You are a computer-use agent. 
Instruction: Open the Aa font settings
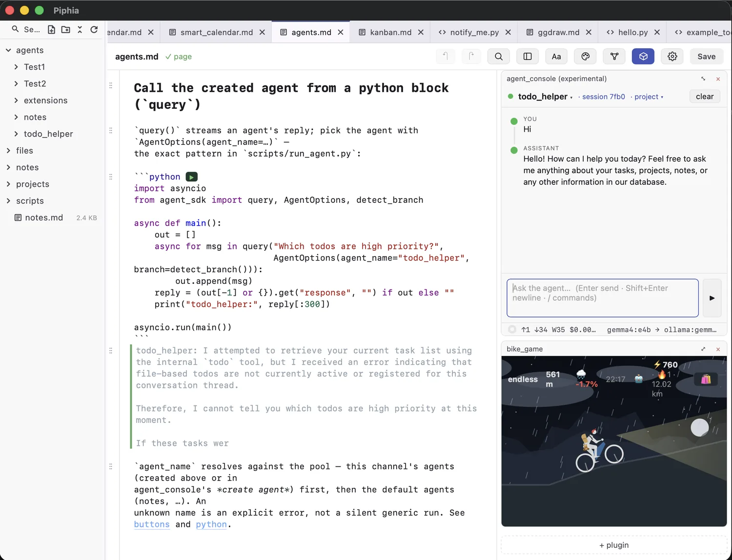556,57
